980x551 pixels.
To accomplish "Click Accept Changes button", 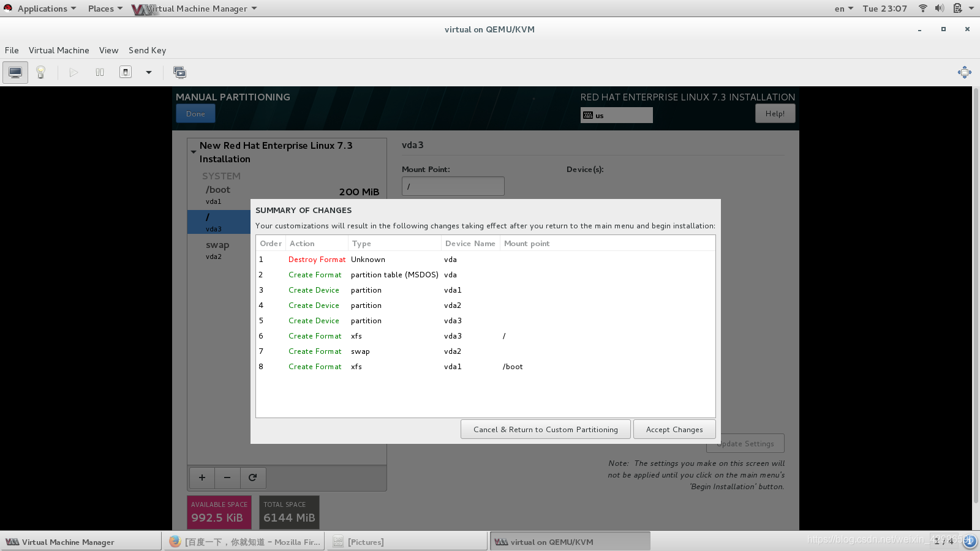I will 674,429.
